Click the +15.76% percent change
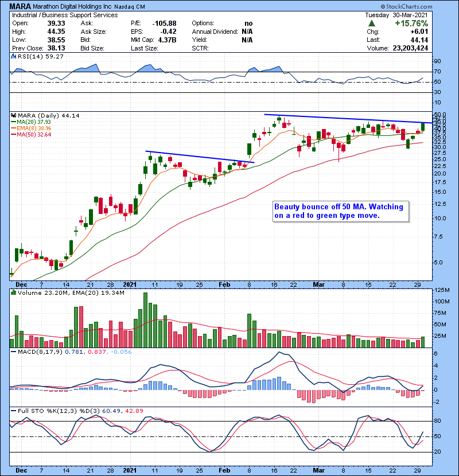This screenshot has width=459, height=476. point(411,24)
